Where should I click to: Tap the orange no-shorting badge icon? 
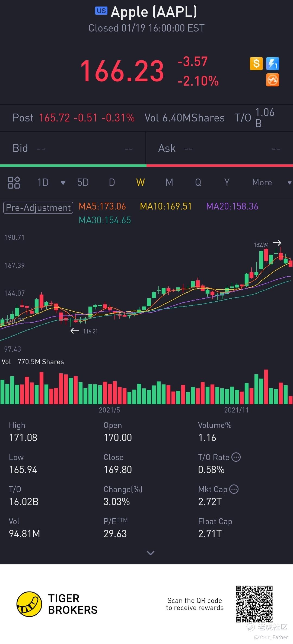[x=272, y=80]
